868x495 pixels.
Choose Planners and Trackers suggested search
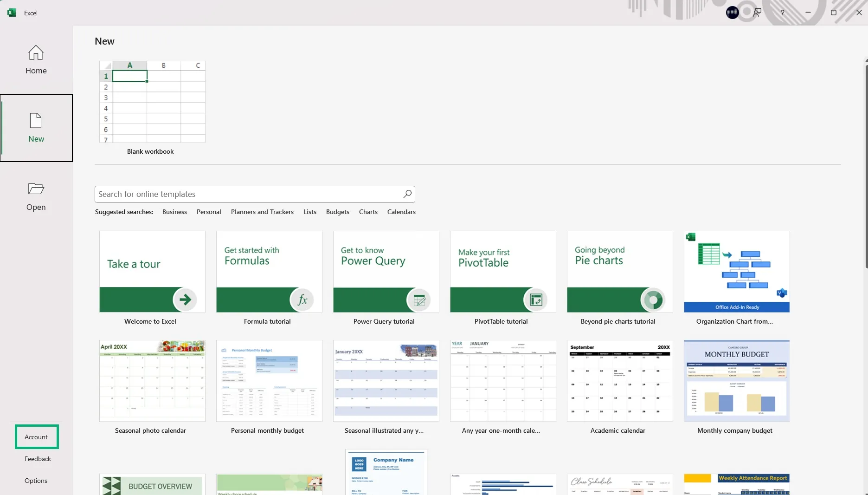pyautogui.click(x=262, y=212)
